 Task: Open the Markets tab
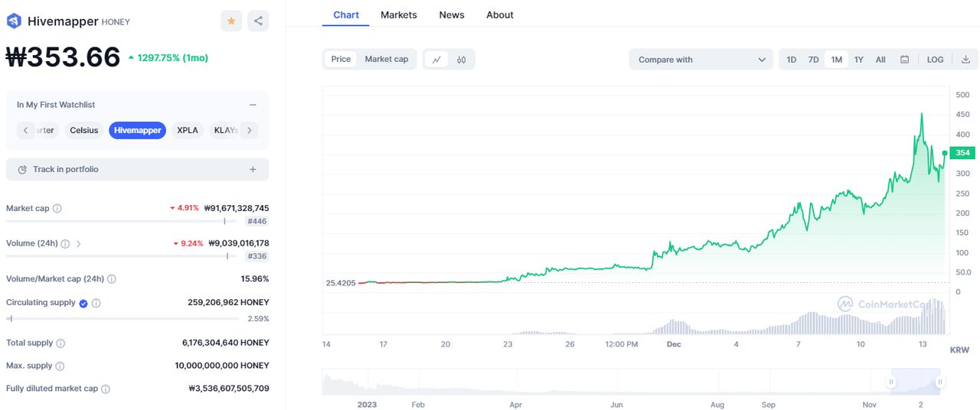(399, 15)
